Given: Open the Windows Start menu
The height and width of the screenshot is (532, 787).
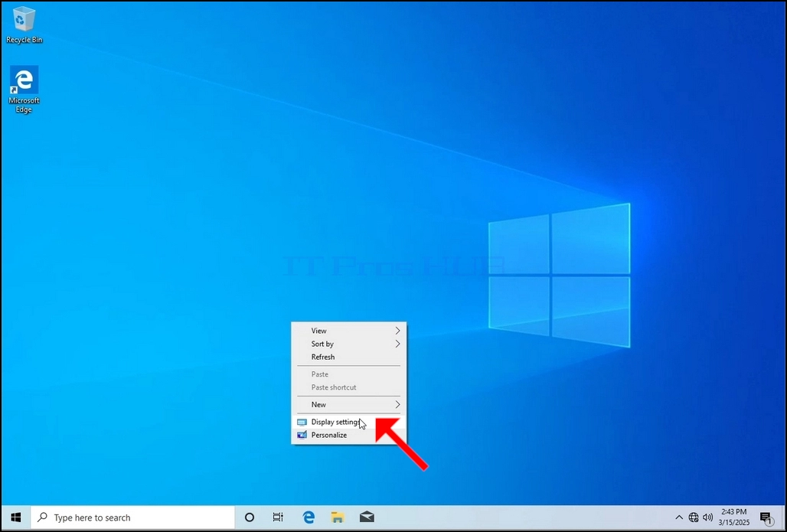Looking at the screenshot, I should 16,517.
